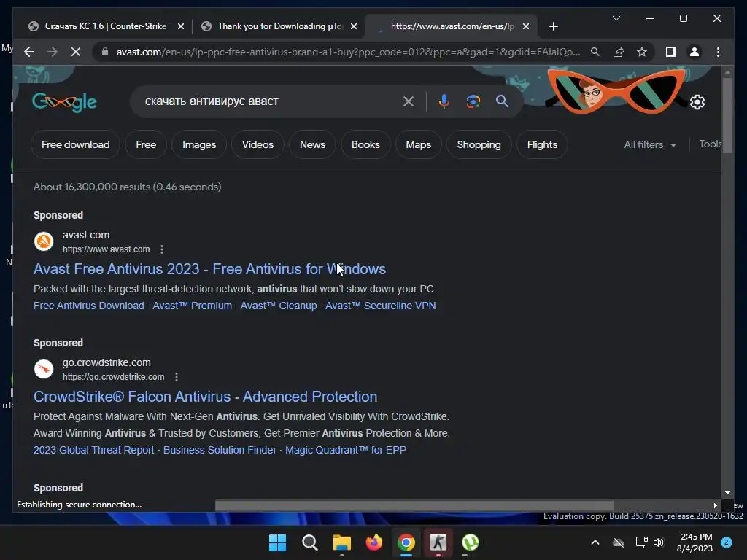Image resolution: width=747 pixels, height=560 pixels.
Task: Open zoom magnifier in address bar
Action: pos(595,52)
